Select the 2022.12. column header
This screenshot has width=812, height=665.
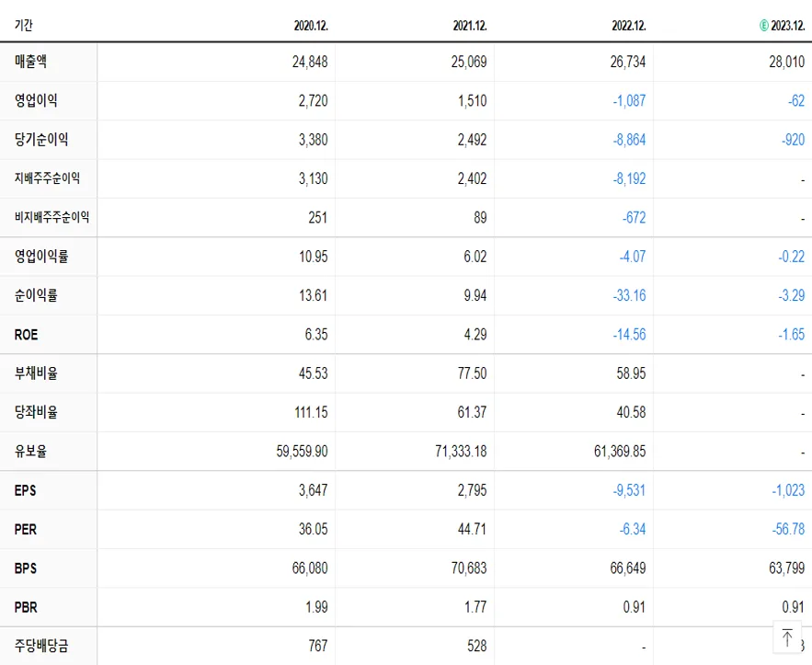click(629, 26)
